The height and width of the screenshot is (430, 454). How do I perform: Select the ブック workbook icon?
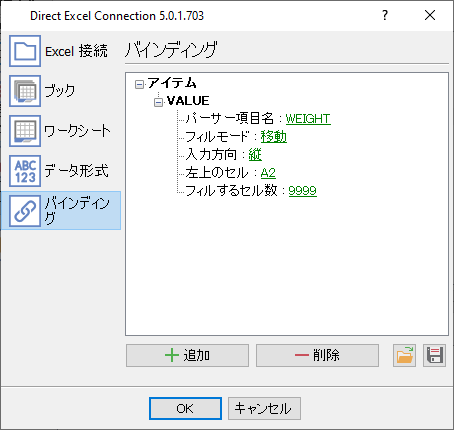[x=25, y=91]
